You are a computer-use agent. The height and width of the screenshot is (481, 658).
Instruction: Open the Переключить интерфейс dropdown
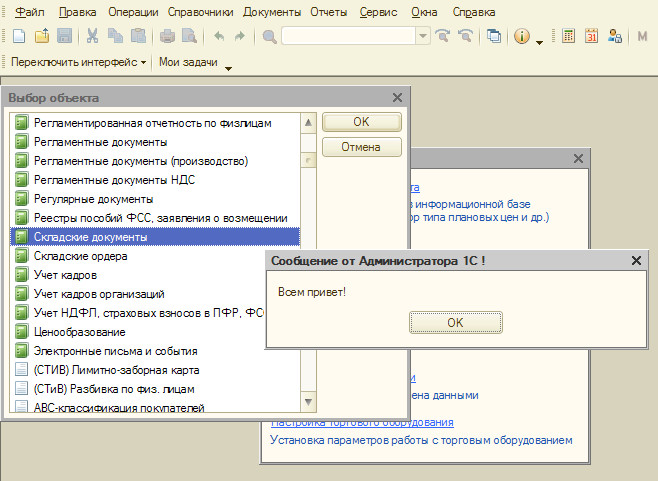(x=78, y=62)
